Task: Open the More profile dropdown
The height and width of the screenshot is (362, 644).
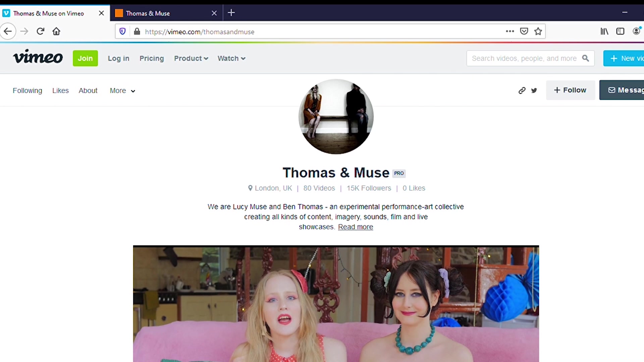Action: pyautogui.click(x=122, y=91)
